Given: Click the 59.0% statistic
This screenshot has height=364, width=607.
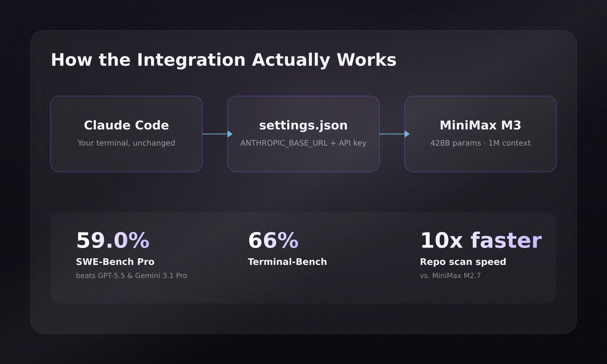Looking at the screenshot, I should [113, 240].
